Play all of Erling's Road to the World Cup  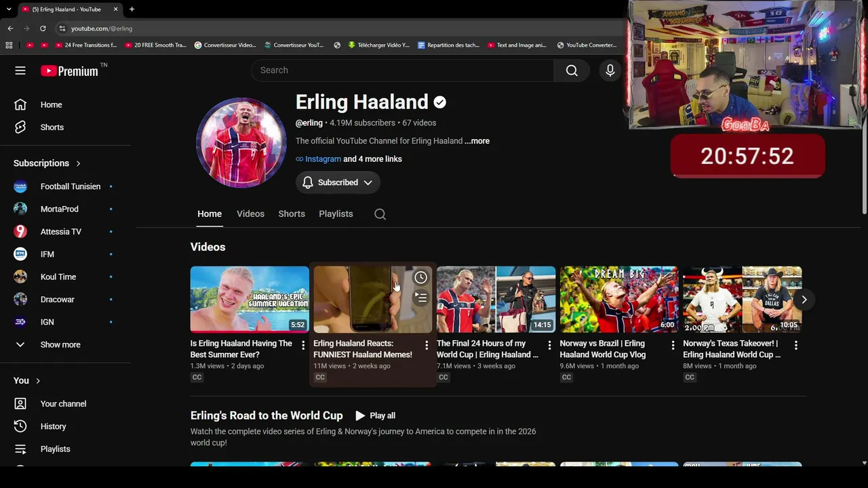click(375, 415)
